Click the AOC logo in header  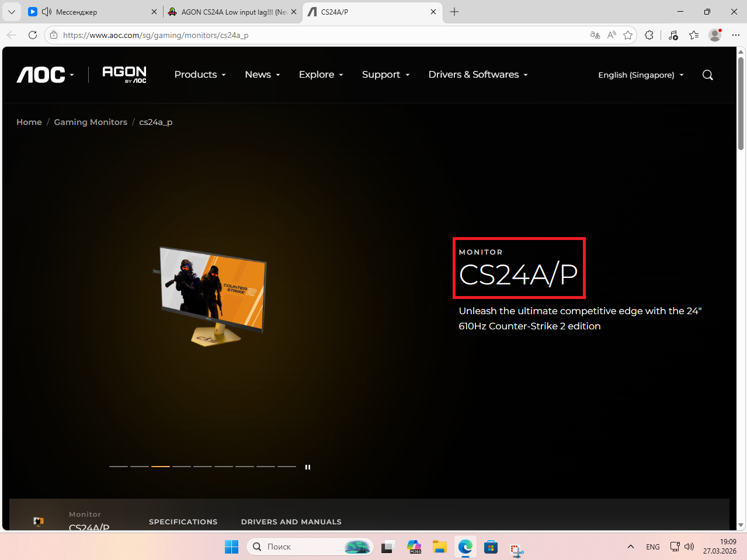(x=41, y=75)
